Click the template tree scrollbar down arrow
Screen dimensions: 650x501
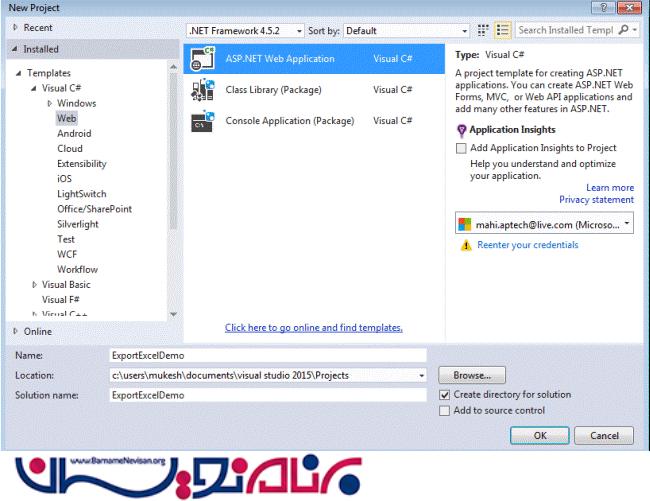tap(173, 314)
